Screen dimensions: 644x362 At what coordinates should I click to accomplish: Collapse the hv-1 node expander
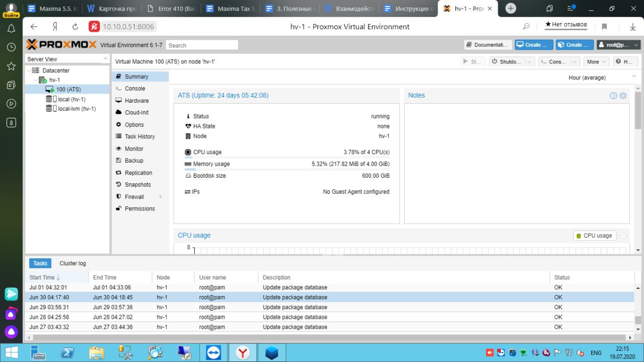pos(36,80)
